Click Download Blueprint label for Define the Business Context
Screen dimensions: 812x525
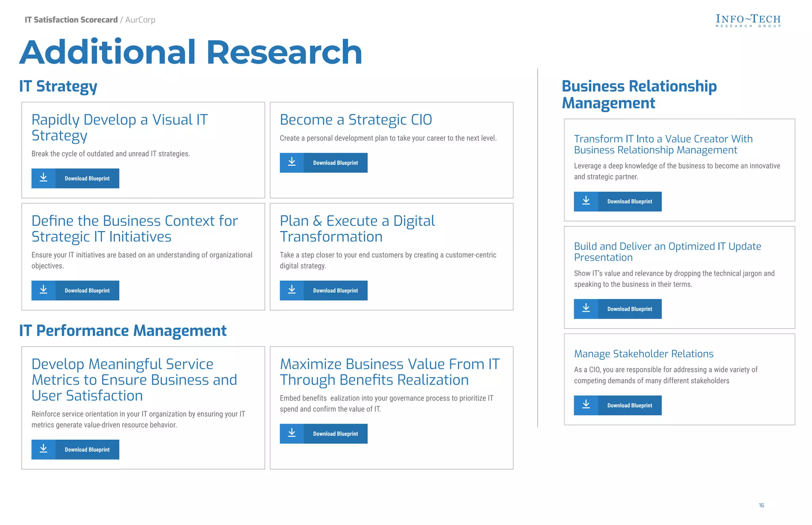(x=87, y=290)
